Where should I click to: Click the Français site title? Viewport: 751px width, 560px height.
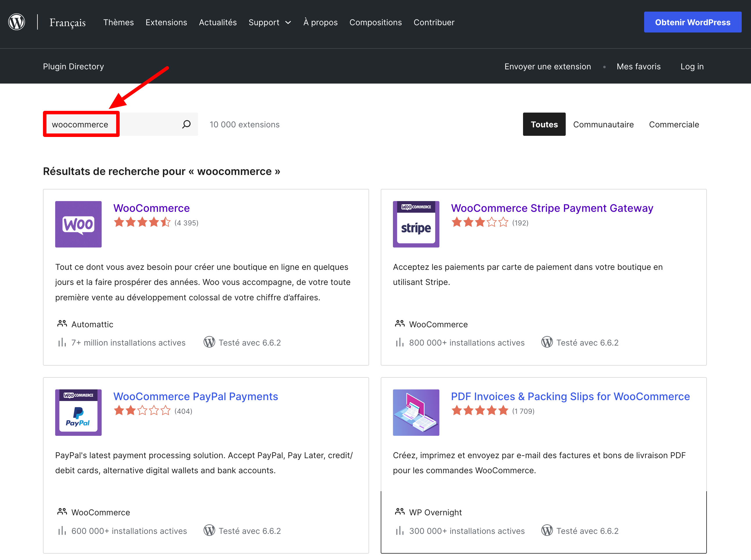tap(67, 22)
